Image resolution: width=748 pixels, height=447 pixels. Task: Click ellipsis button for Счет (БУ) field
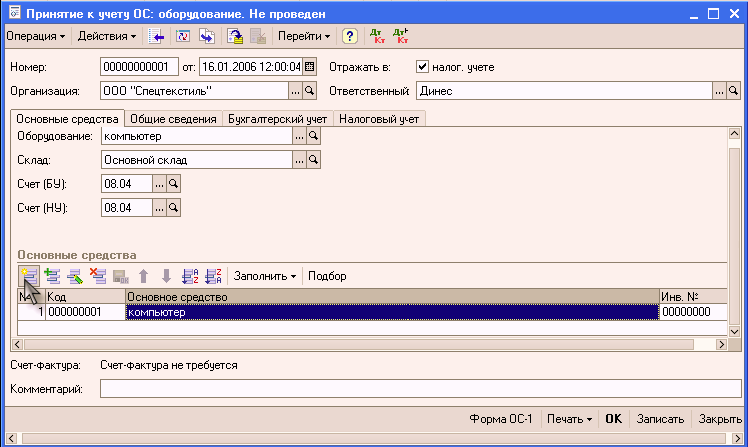coord(158,183)
